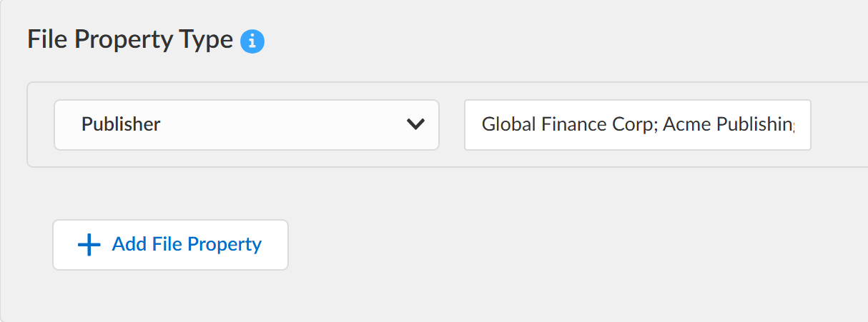
Task: Click the word Publisher in the dropdown
Action: point(121,125)
